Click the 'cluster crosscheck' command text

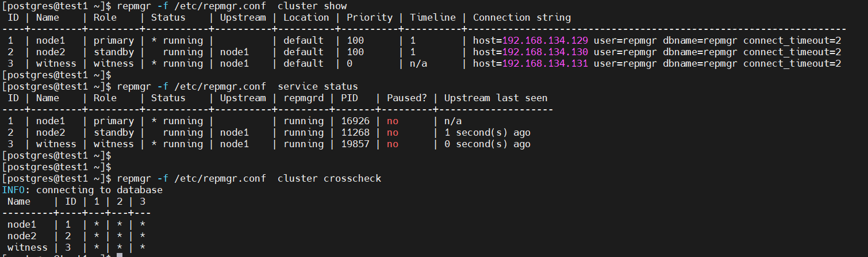tap(329, 179)
